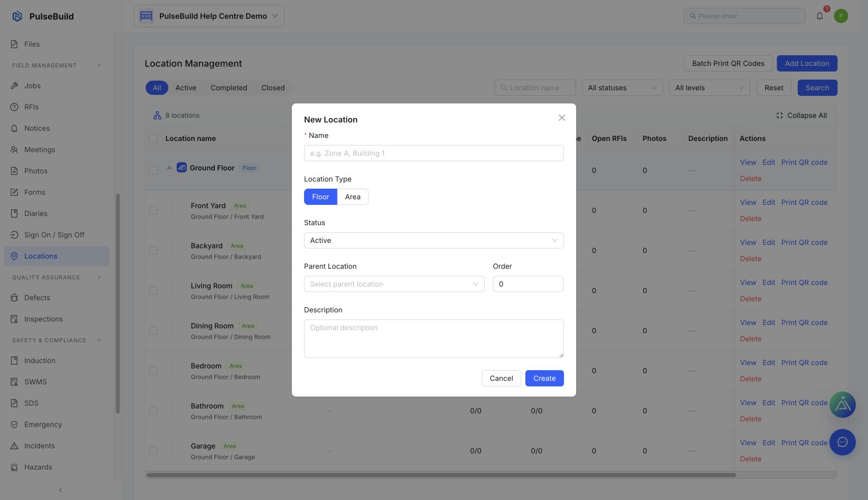Select the Area location type
Screen dimensions: 868x500
click(353, 197)
